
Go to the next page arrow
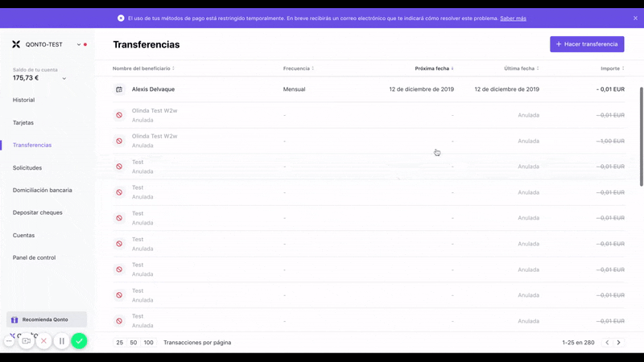618,343
